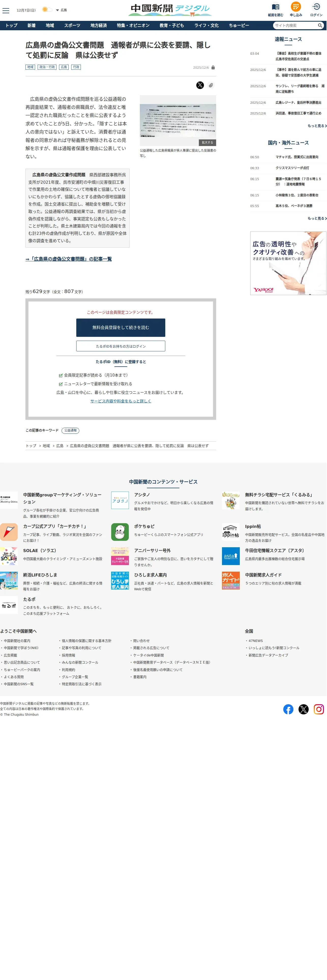Focus the サイト内検索 search field
The image size is (327, 980).
point(295,25)
